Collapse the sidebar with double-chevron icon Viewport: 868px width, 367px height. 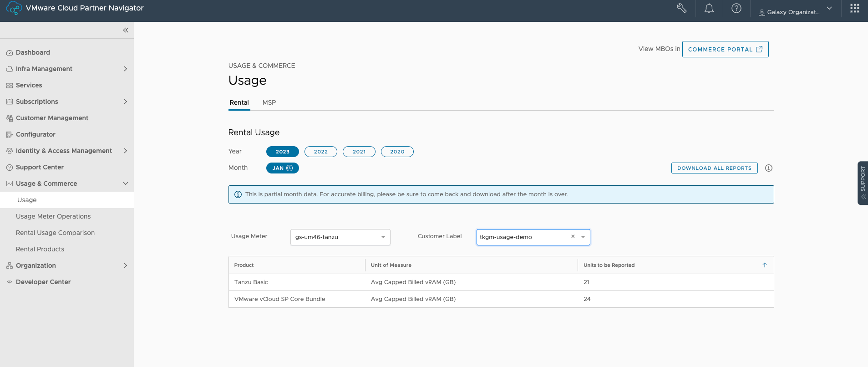126,30
